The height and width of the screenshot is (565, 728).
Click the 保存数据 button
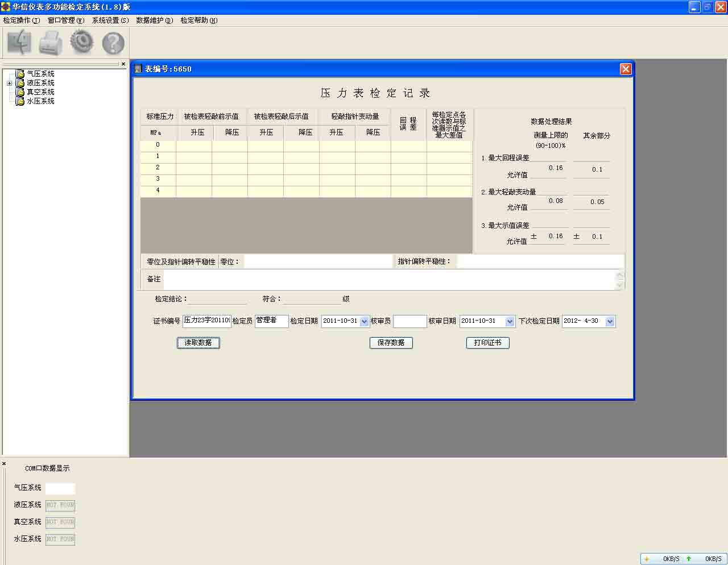(x=391, y=343)
